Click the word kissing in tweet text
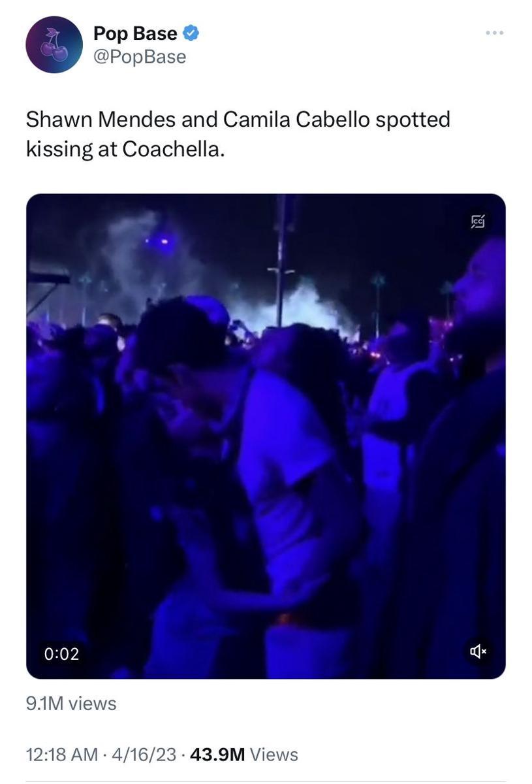This screenshot has width=532, height=784. pos(59,150)
